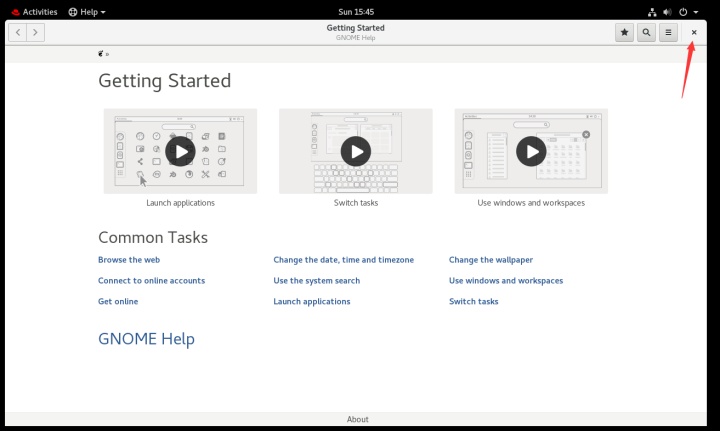Play the Use windows and workspaces video
The height and width of the screenshot is (431, 720).
531,151
